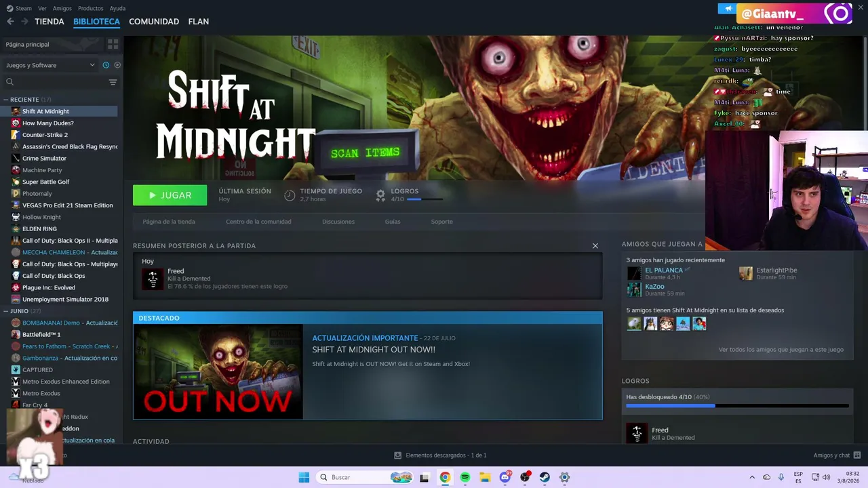The image size is (868, 488).
Task: Open File Explorer from the taskbar
Action: pos(485,477)
